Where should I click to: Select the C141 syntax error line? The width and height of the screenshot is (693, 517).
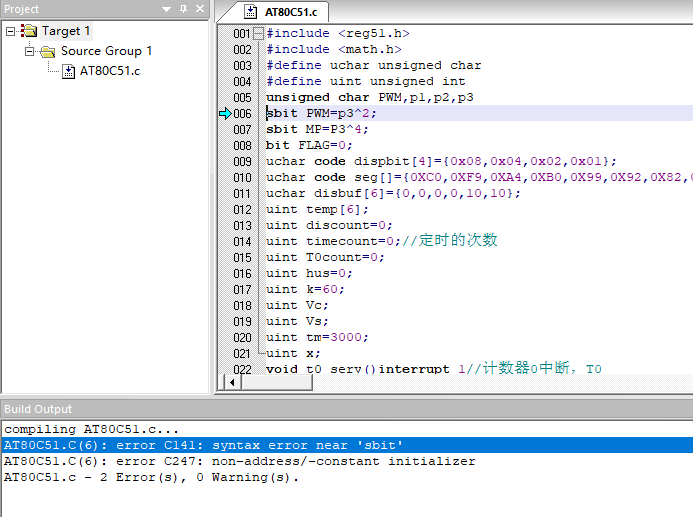[x=346, y=445]
